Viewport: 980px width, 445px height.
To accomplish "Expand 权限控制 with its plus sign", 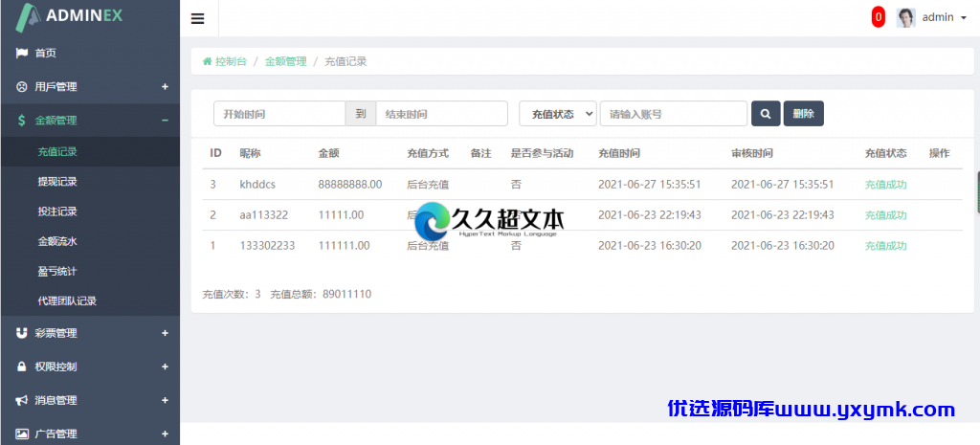I will pos(165,367).
